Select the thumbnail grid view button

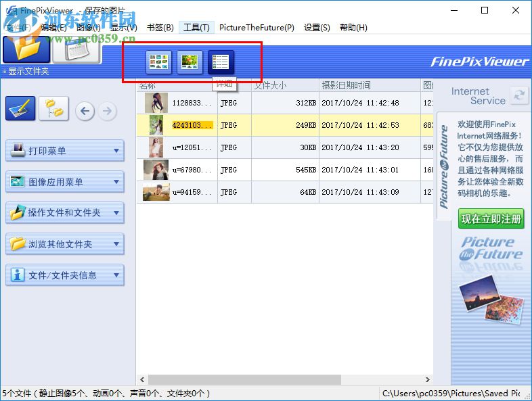[158, 62]
